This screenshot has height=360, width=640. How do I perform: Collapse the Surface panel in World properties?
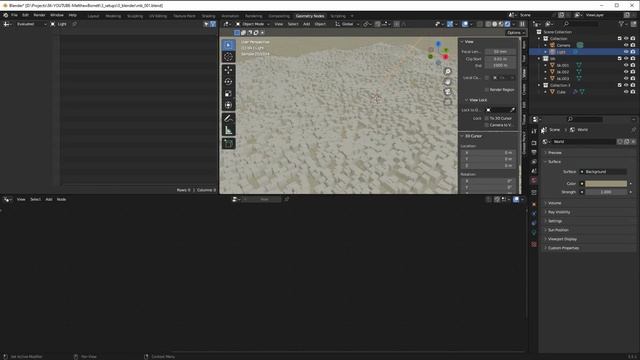(x=554, y=162)
